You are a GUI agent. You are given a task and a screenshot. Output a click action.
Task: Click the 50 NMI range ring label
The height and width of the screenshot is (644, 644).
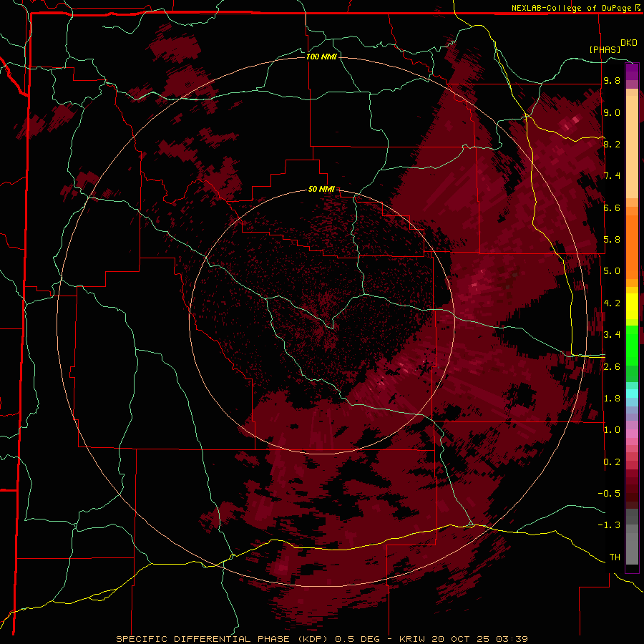(321, 189)
